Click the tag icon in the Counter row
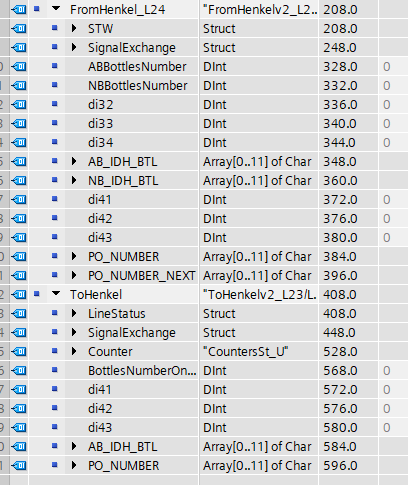Image resolution: width=408 pixels, height=485 pixels. coord(19,351)
